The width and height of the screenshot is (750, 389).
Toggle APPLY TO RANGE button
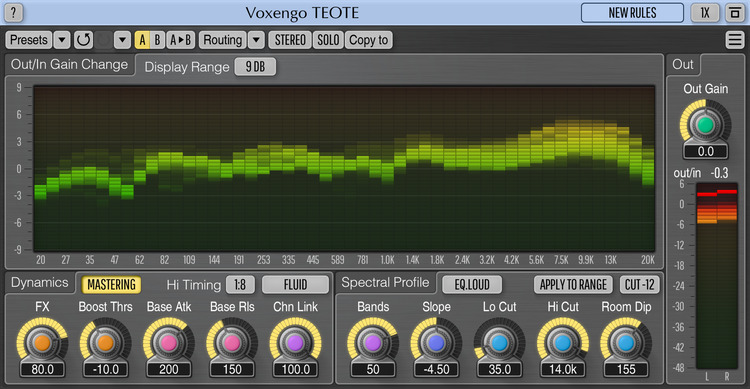[573, 285]
